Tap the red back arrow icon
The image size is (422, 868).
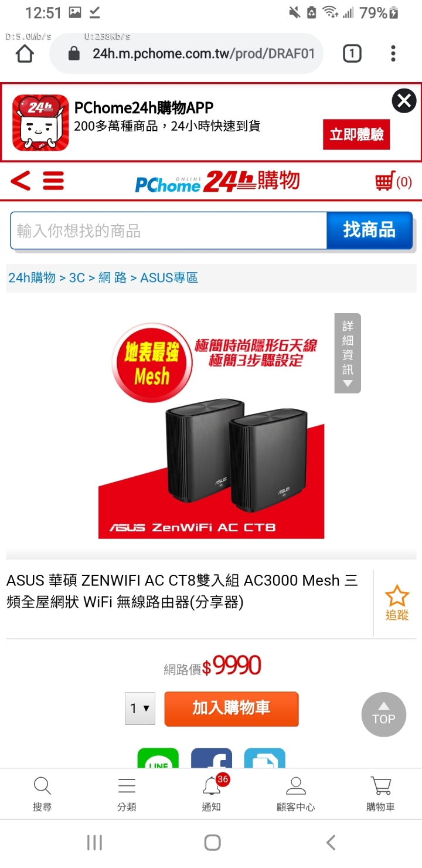tap(21, 181)
